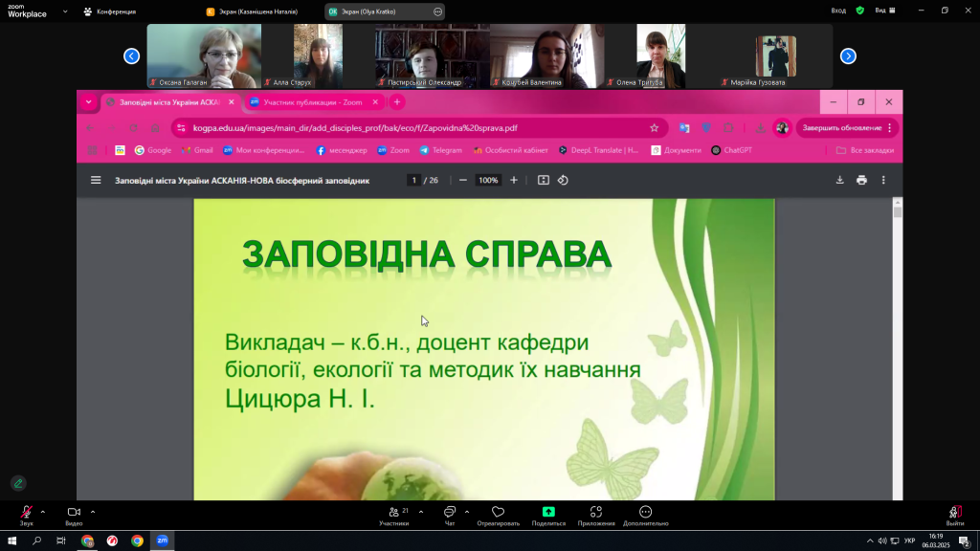Click the PDF print icon
This screenshot has height=551, width=980.
(861, 180)
